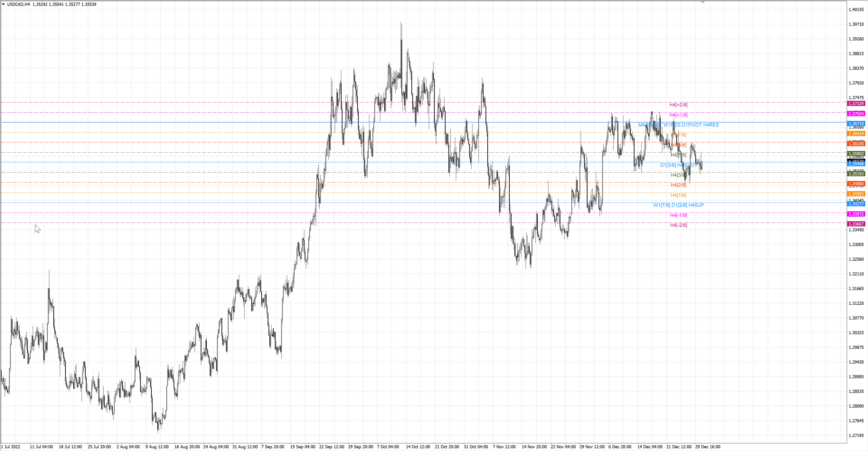The image size is (868, 451).
Task: Select the H4[7/8] level label
Action: [x=678, y=135]
